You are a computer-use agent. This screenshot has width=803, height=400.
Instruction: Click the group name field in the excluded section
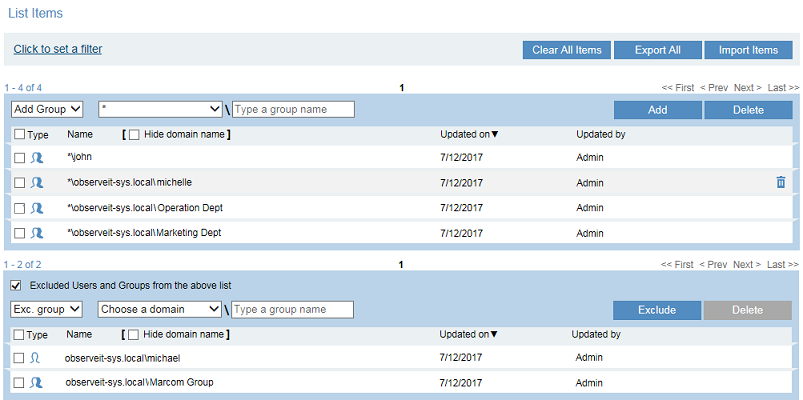pos(292,310)
